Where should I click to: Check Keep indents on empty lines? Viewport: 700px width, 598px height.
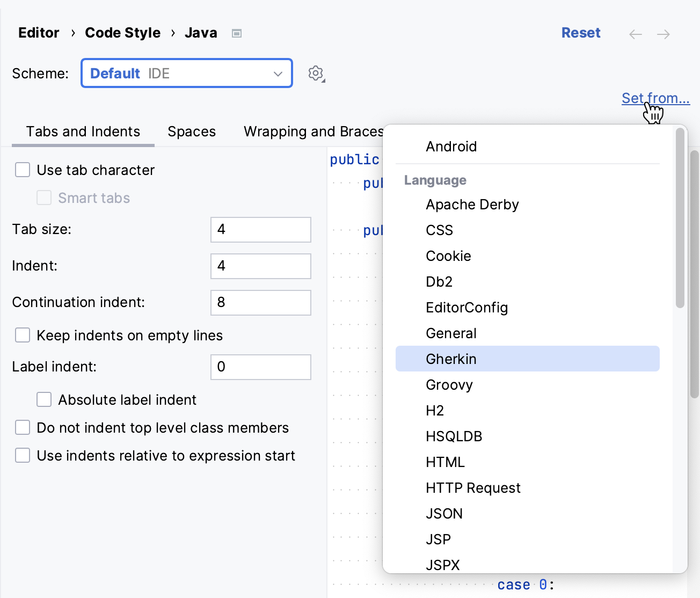click(x=22, y=335)
